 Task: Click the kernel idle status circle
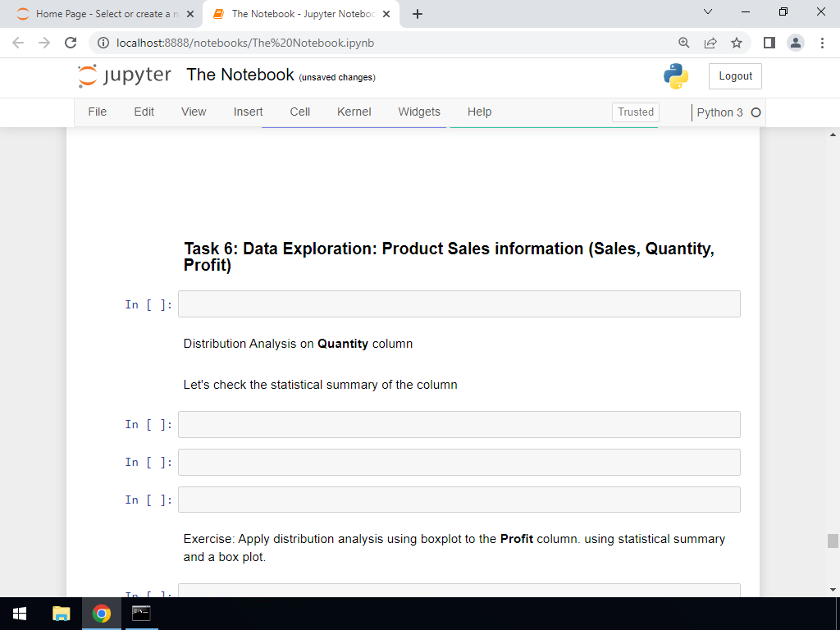tap(756, 112)
